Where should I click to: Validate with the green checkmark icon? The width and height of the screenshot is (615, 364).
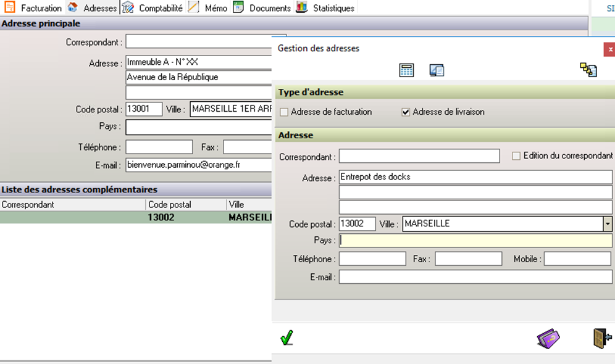coord(287,337)
